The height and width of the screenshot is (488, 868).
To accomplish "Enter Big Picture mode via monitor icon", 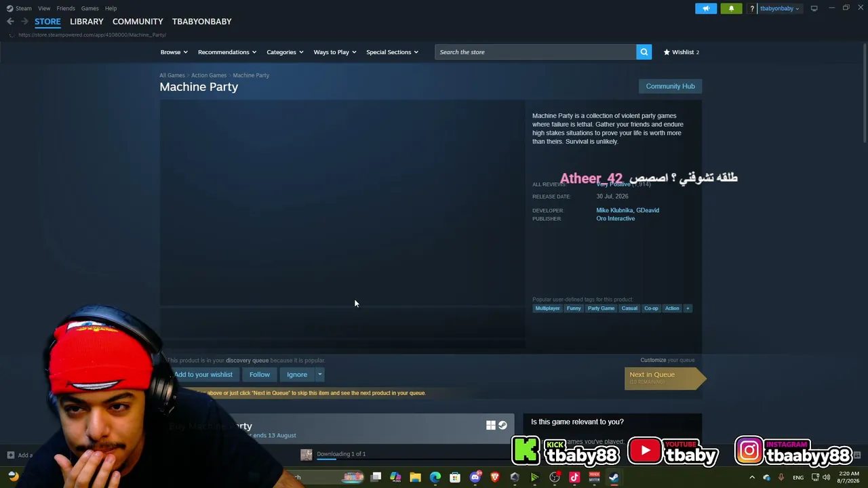I will point(814,8).
